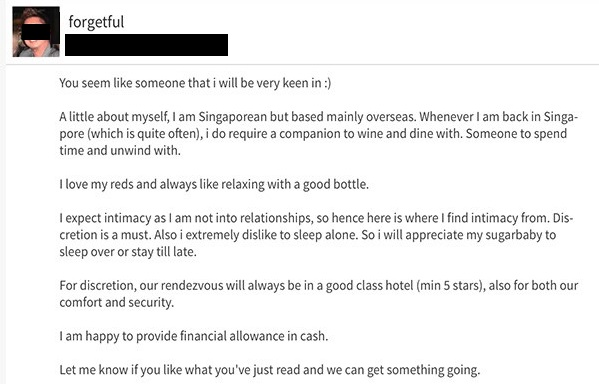The image size is (599, 384).
Task: Click the smiley ":)" ending the first line
Action: [x=327, y=83]
